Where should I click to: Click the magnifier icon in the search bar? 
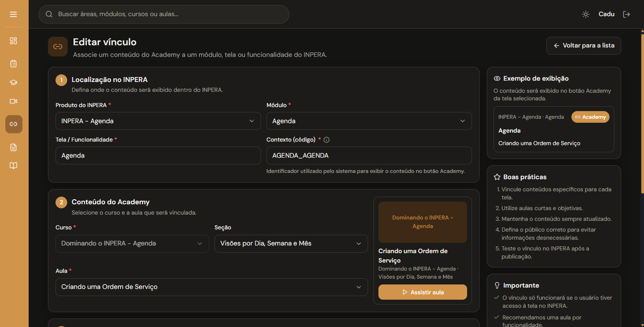(x=49, y=14)
